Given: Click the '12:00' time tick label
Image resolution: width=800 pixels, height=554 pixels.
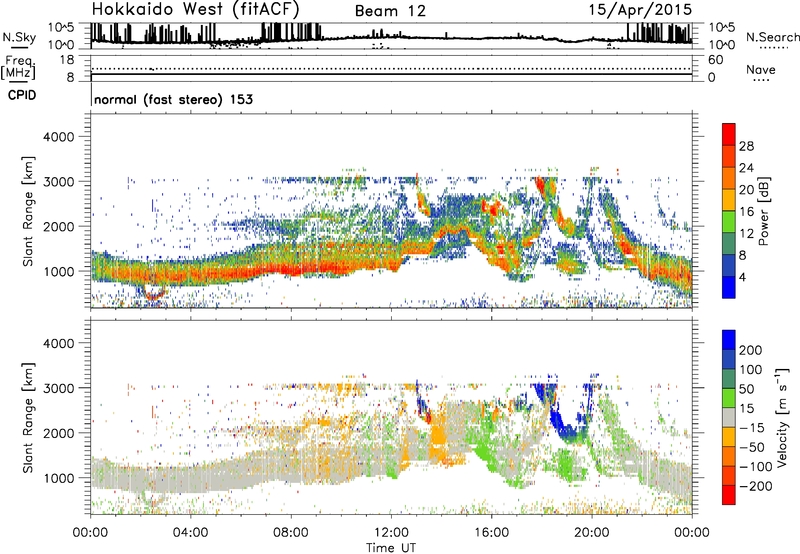Looking at the screenshot, I should pos(391,533).
